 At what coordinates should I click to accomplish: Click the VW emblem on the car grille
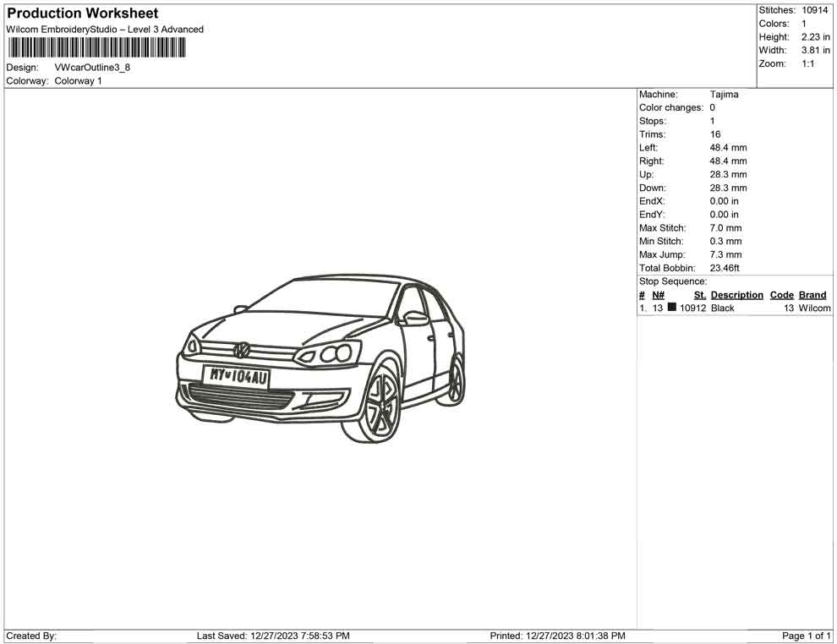pyautogui.click(x=243, y=349)
